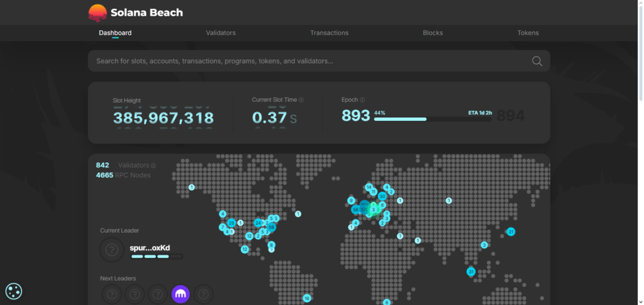Screen dimensions: 644x305
Task: Open the Transactions tab
Action: [329, 33]
